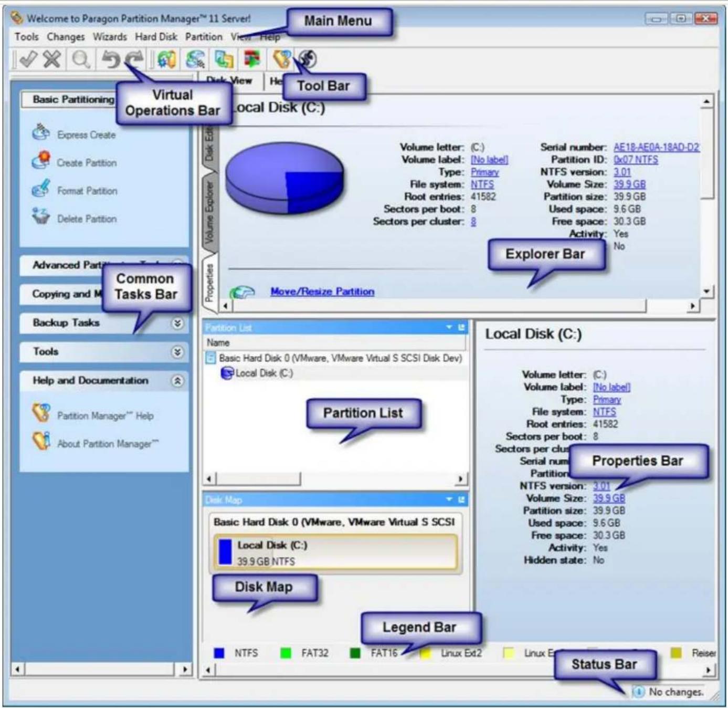Click the Disk Map panel float icon
Image resolution: width=728 pixels, height=708 pixels.
click(x=461, y=499)
